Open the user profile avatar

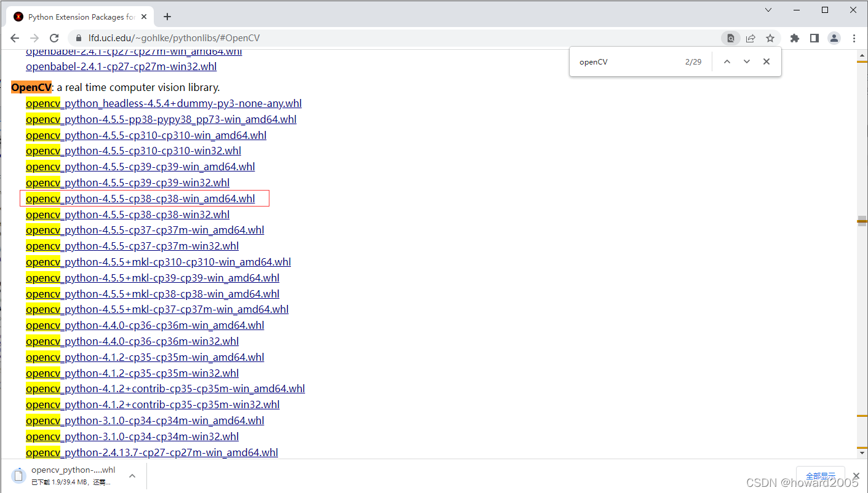pyautogui.click(x=834, y=38)
